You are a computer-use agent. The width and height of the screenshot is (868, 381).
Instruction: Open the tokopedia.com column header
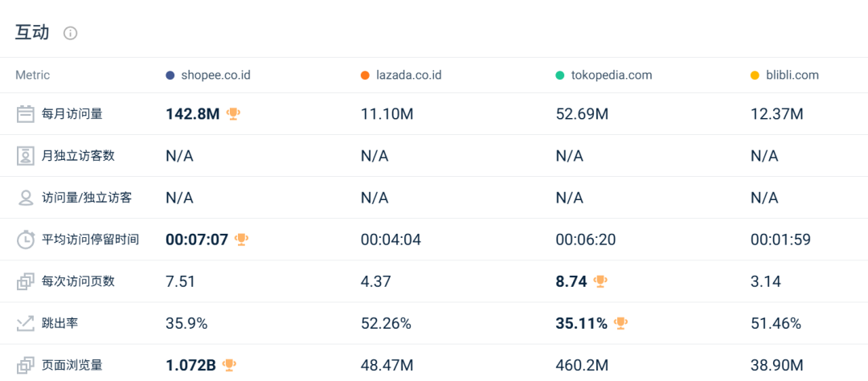(612, 76)
